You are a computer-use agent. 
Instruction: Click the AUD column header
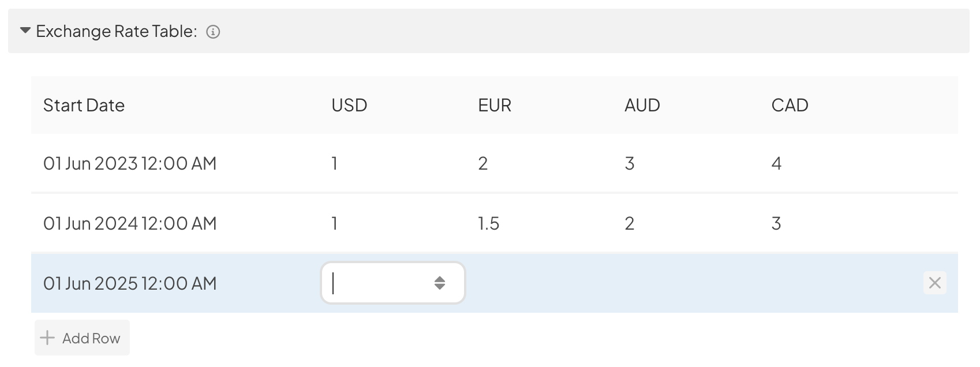click(x=642, y=105)
